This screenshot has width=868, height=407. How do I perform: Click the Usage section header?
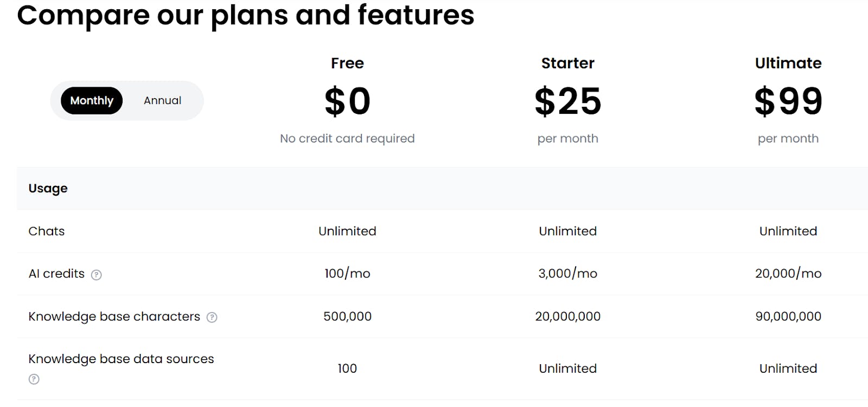(48, 189)
